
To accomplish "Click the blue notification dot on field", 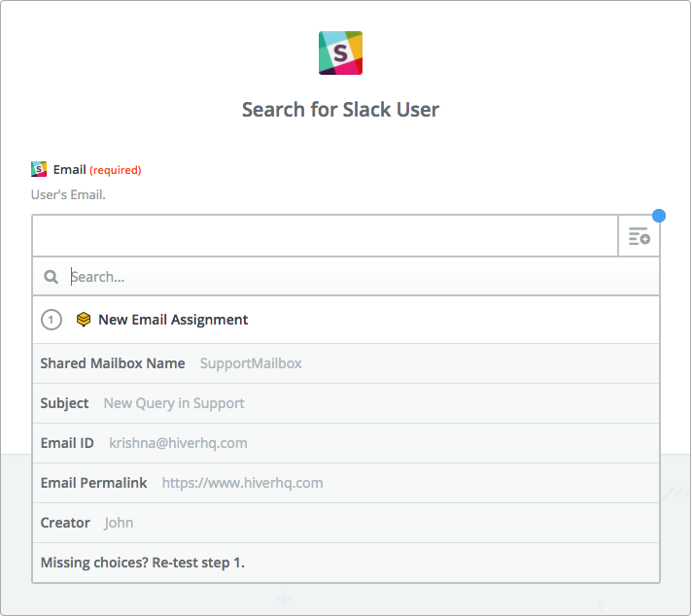I will click(x=659, y=216).
